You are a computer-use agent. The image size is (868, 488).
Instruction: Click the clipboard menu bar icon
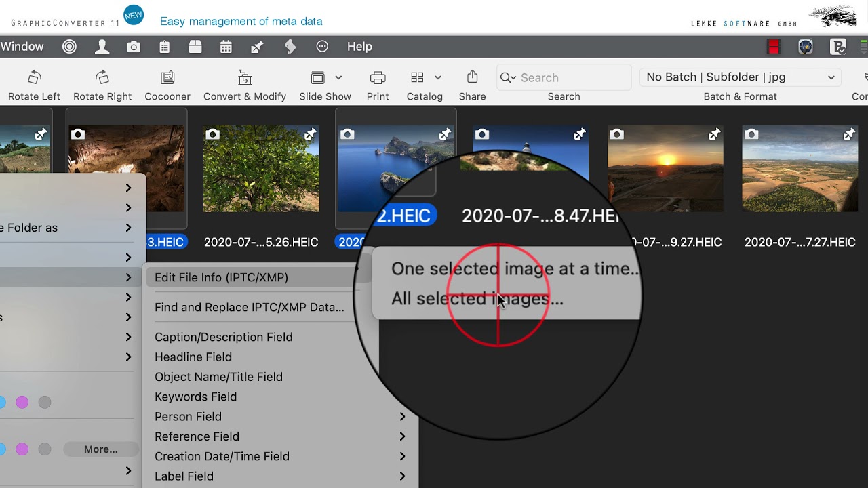click(x=165, y=47)
